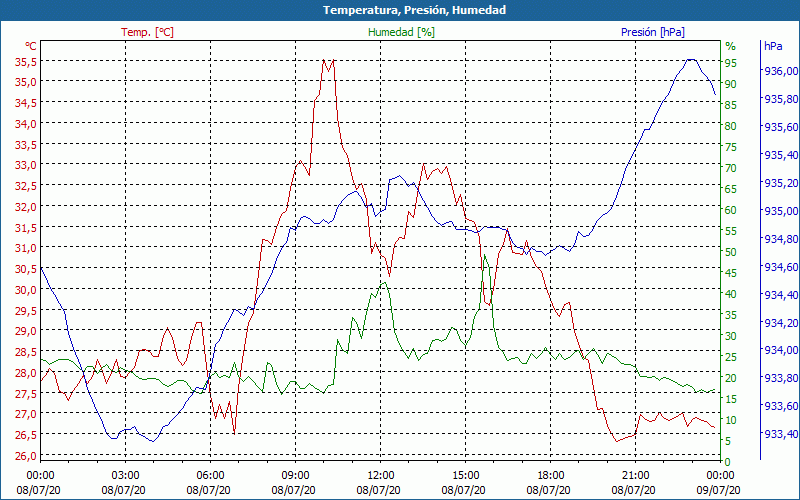Click the 06:00 time axis label
This screenshot has width=800, height=500.
tap(210, 476)
